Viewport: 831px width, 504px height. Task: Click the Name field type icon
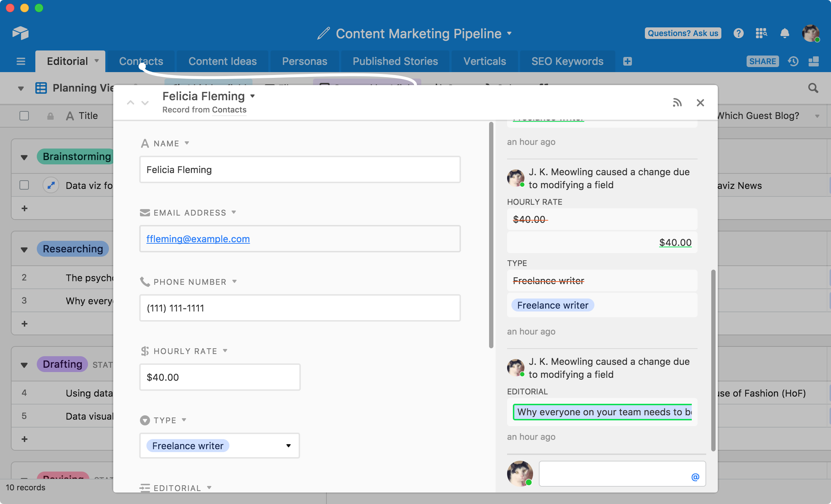click(x=145, y=143)
